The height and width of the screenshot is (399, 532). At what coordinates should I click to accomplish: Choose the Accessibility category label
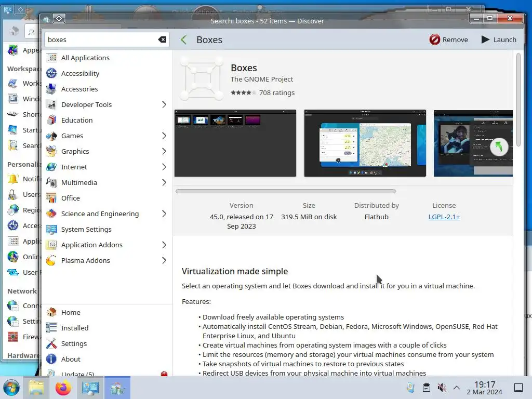pos(81,73)
